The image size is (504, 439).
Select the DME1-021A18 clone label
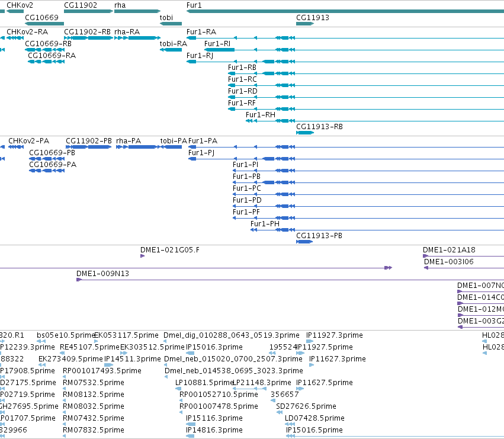[449, 250]
